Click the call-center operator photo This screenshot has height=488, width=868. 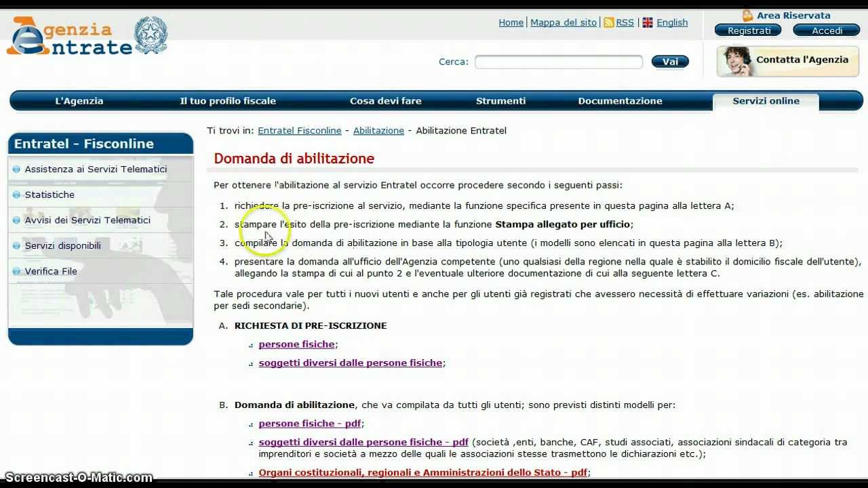pyautogui.click(x=736, y=62)
